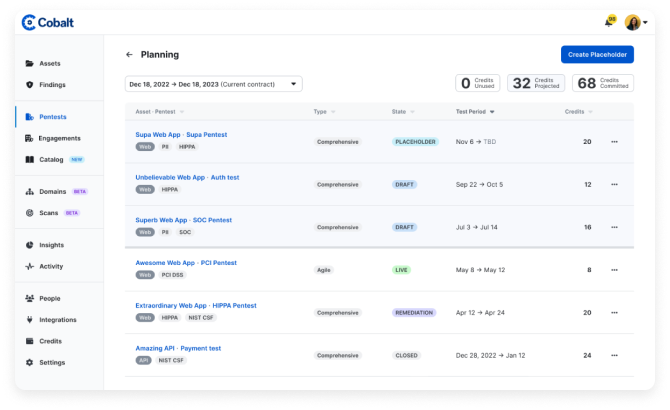This screenshot has height=410, width=670.
Task: Click the Insights pie chart icon
Action: pyautogui.click(x=29, y=245)
